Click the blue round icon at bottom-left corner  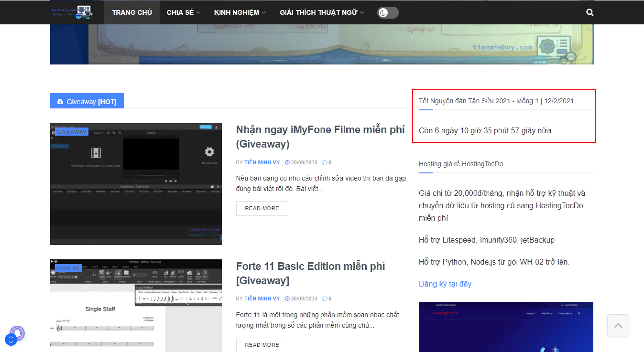click(11, 340)
